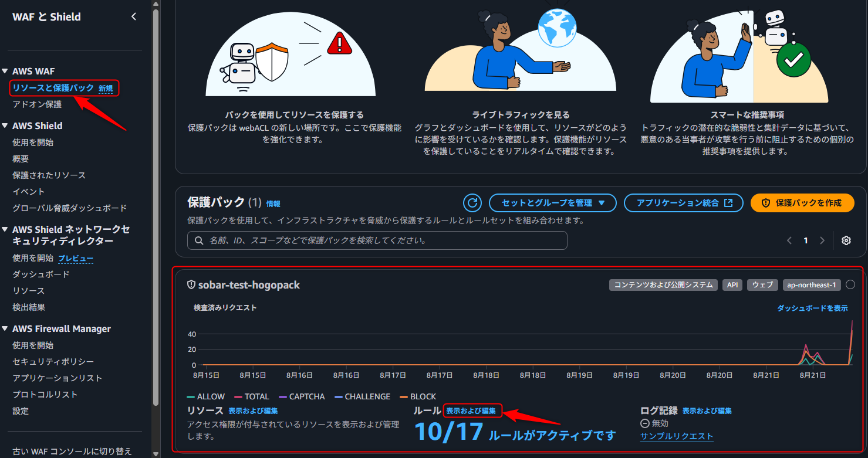
Task: Open ダッシュボードを表示 link
Action: 812,308
